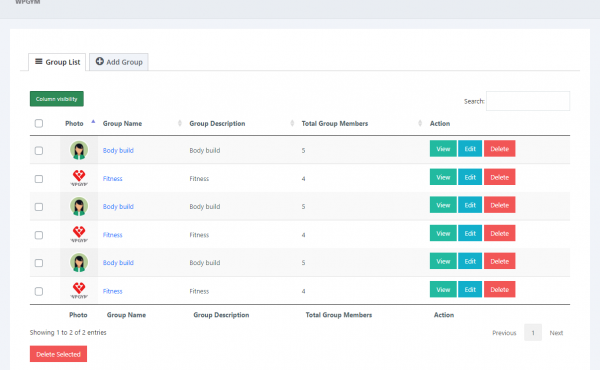This screenshot has height=370, width=600.
Task: Open the Column visibility menu
Action: tap(57, 99)
